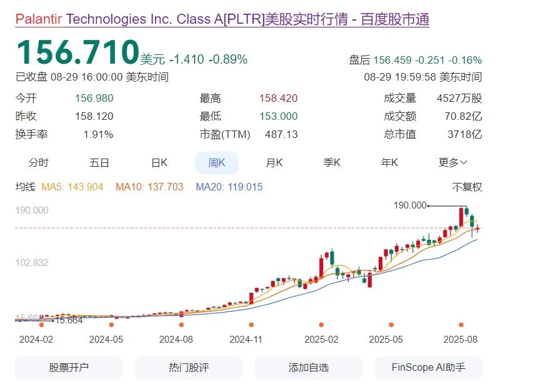Click the 市盈(TTM) value 487.13
Viewport: 538px width, 392px height.
pyautogui.click(x=281, y=134)
